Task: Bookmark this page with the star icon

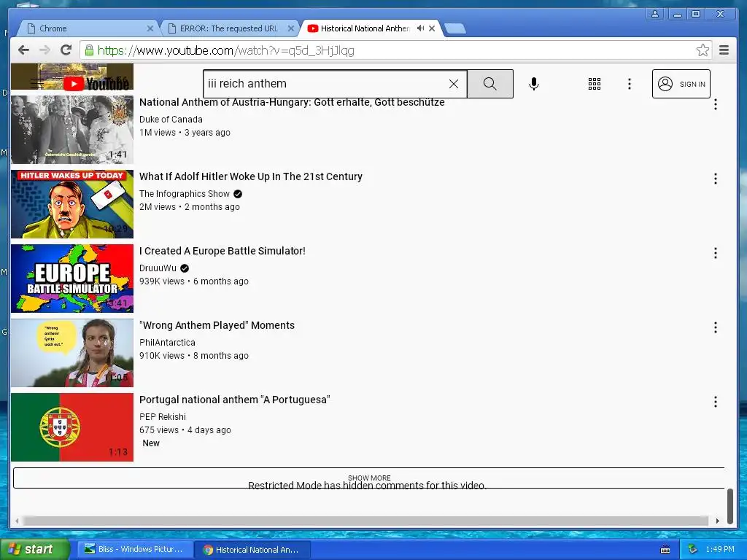Action: point(703,50)
